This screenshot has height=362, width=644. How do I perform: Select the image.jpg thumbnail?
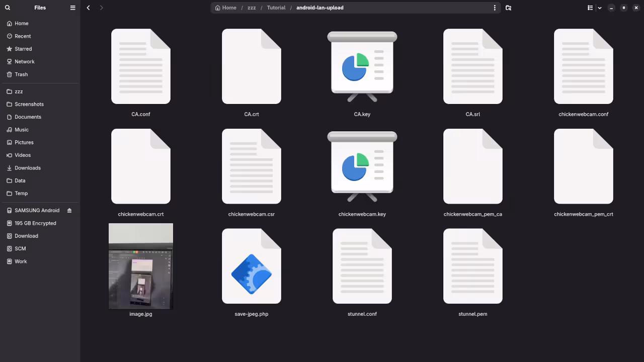pyautogui.click(x=141, y=266)
